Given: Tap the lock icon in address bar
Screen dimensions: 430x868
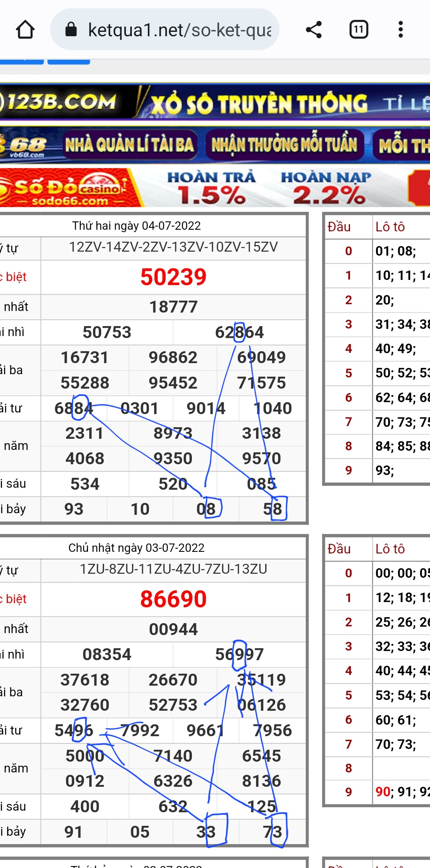Looking at the screenshot, I should pyautogui.click(x=71, y=29).
